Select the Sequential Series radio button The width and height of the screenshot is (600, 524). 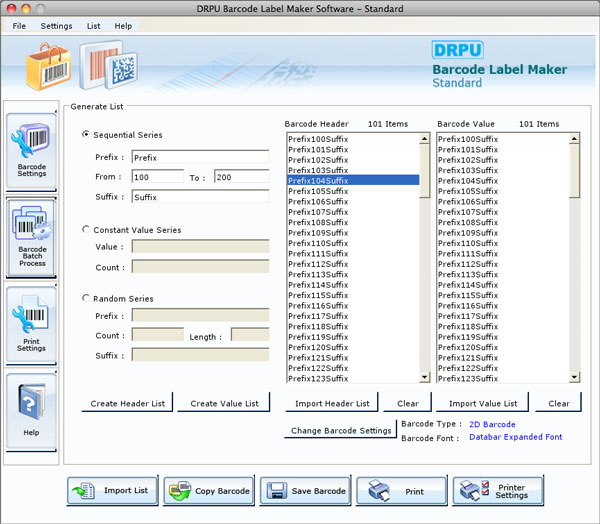pos(86,134)
